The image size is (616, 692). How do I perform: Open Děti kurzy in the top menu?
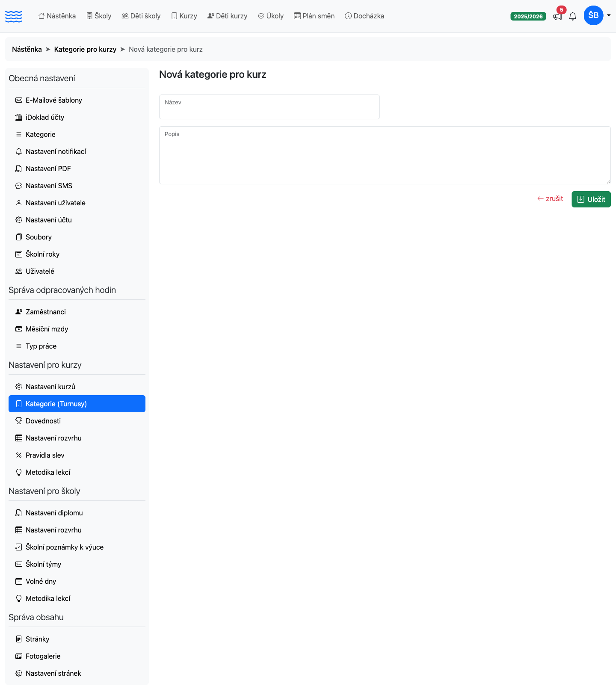tap(227, 16)
